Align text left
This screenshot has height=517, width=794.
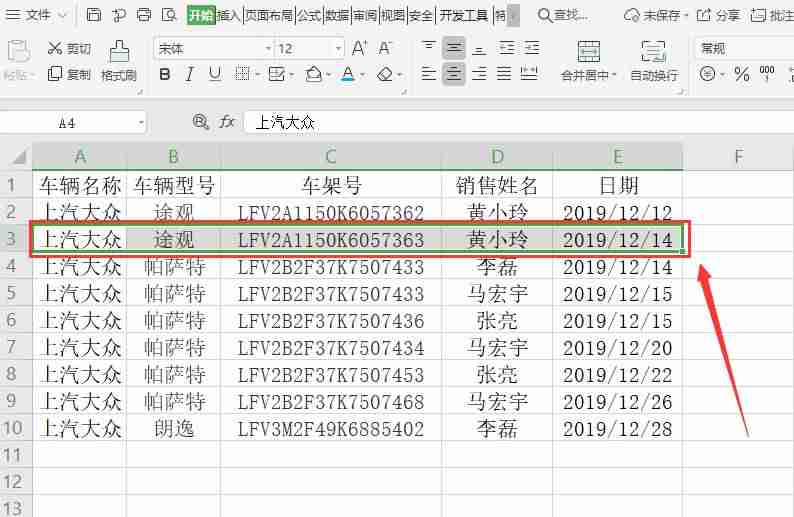coord(428,74)
